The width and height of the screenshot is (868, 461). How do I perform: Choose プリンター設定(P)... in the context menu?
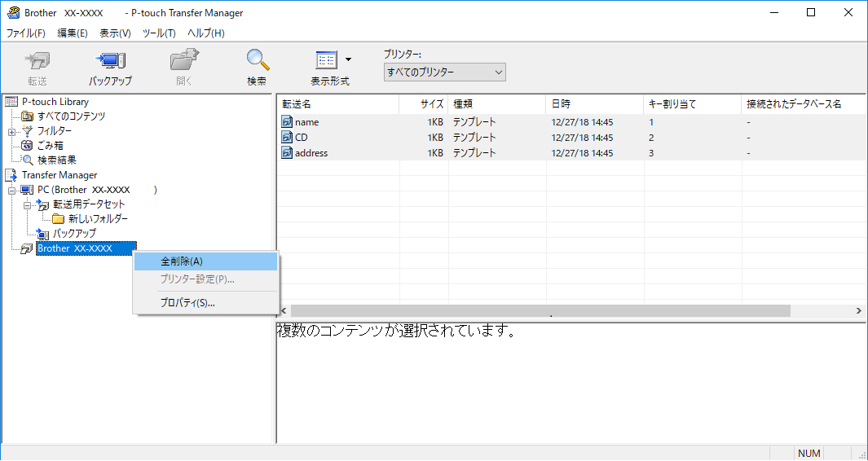tap(206, 279)
